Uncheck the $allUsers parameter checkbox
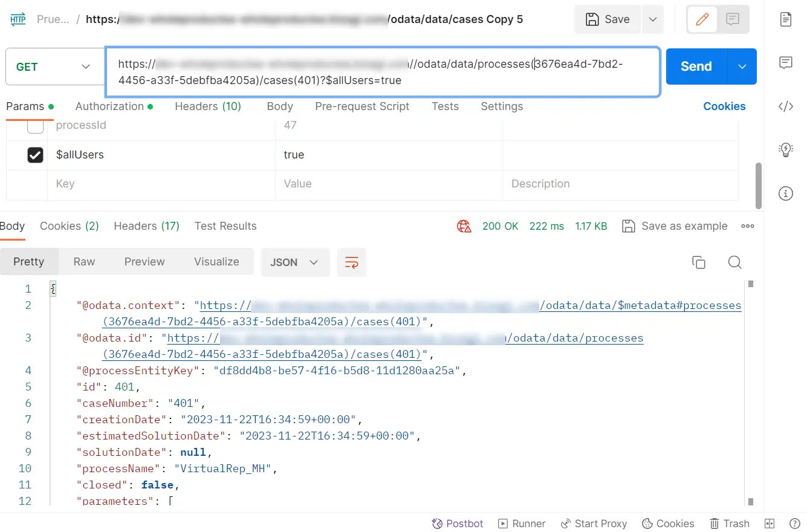Viewport: 807px width, 532px height. (x=35, y=155)
